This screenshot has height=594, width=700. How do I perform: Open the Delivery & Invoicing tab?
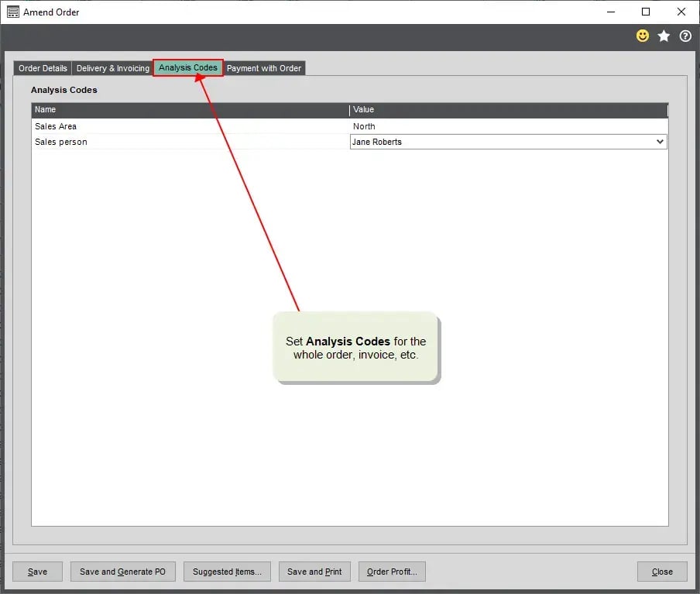112,68
